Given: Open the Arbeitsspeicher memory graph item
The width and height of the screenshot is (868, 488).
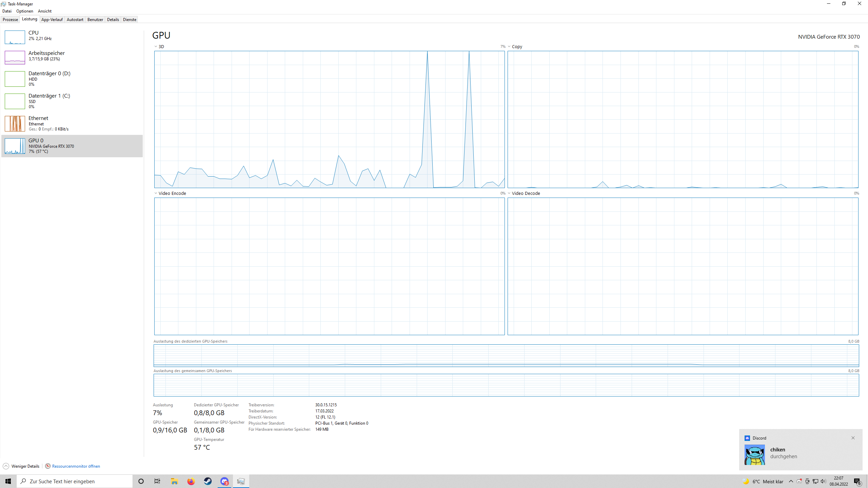Looking at the screenshot, I should [15, 58].
